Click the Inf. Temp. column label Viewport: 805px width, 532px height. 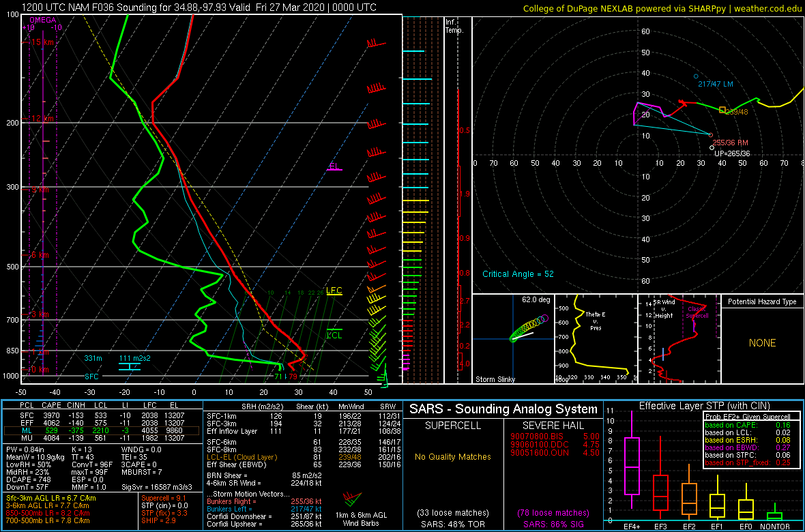point(454,27)
